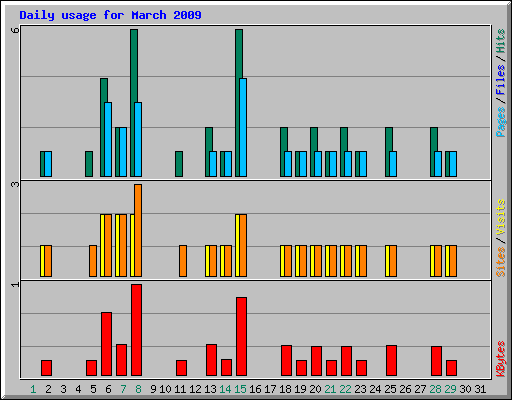Image resolution: width=512 pixels, height=400 pixels.
Task: Click the day 8 label on the axis
Action: coord(138,389)
